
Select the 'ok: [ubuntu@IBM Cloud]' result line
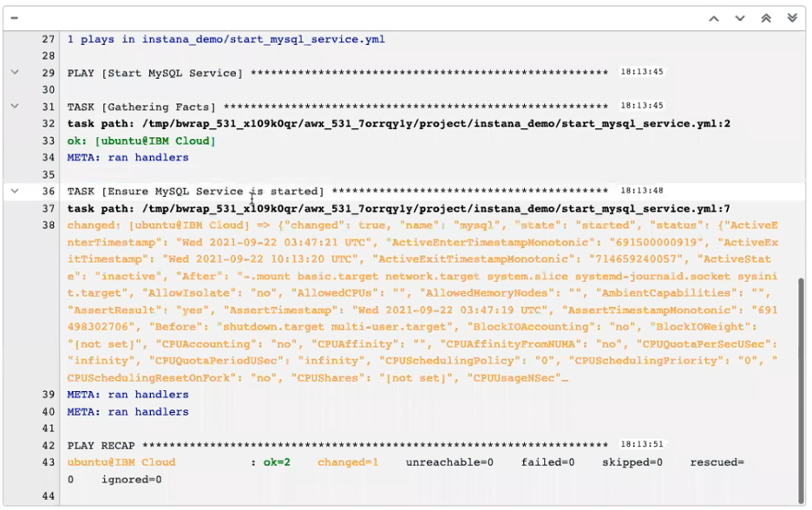pyautogui.click(x=141, y=141)
